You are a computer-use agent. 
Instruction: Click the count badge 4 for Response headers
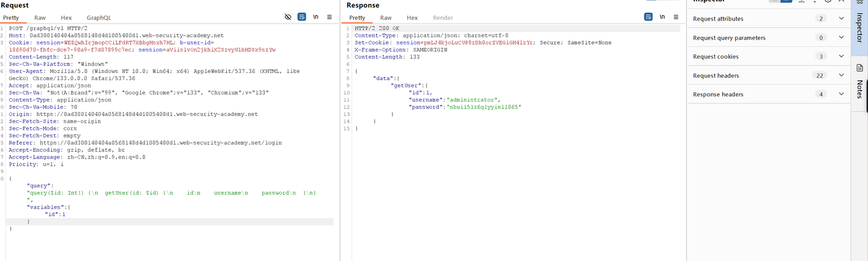point(820,94)
